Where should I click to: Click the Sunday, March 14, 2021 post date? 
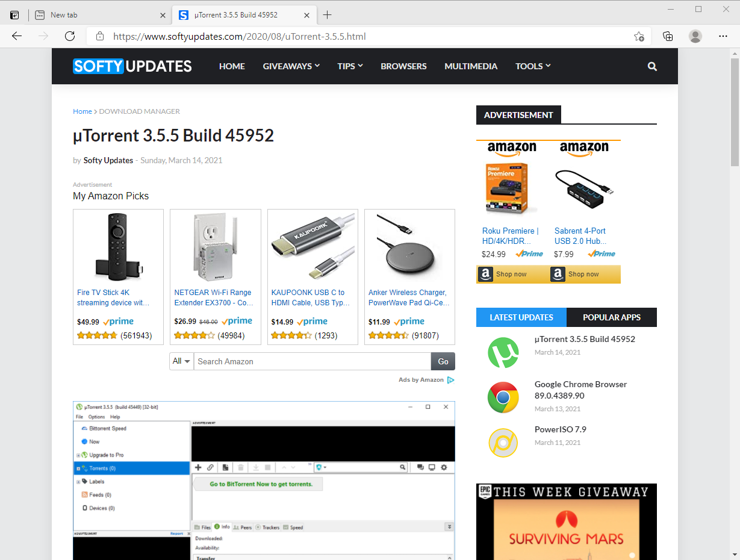(x=181, y=160)
